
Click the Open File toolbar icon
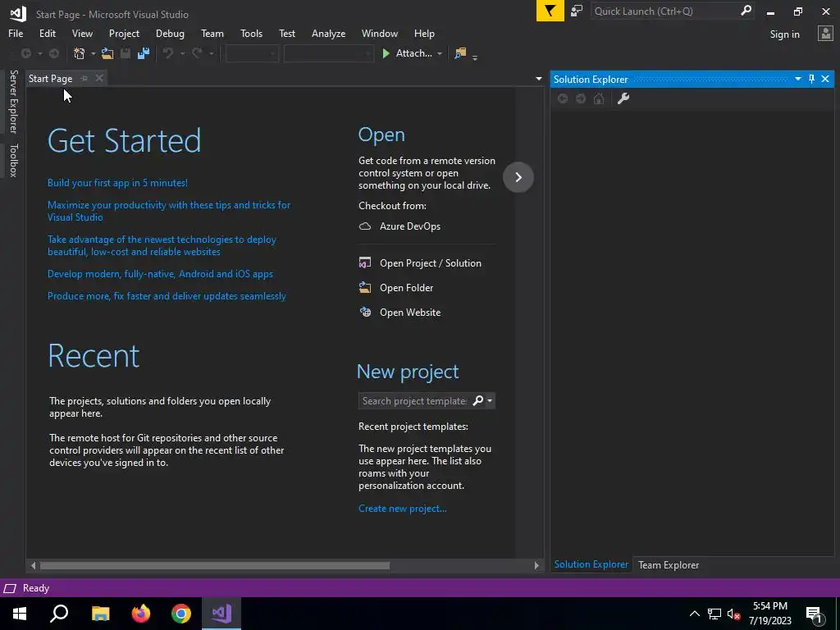tap(107, 53)
